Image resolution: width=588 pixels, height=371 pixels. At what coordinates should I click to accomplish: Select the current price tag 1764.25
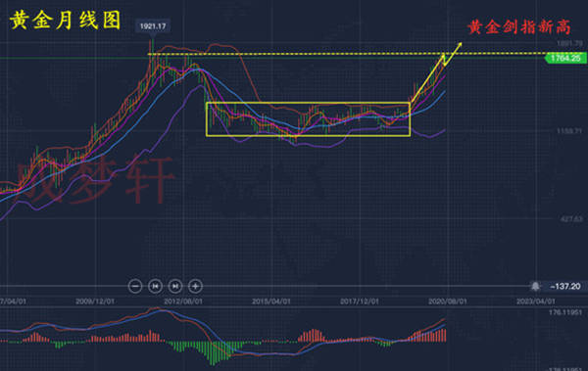[565, 58]
